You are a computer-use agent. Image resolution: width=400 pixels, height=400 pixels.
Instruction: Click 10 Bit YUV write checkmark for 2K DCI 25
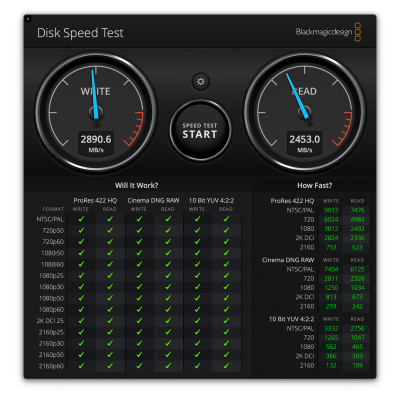pyautogui.click(x=197, y=321)
